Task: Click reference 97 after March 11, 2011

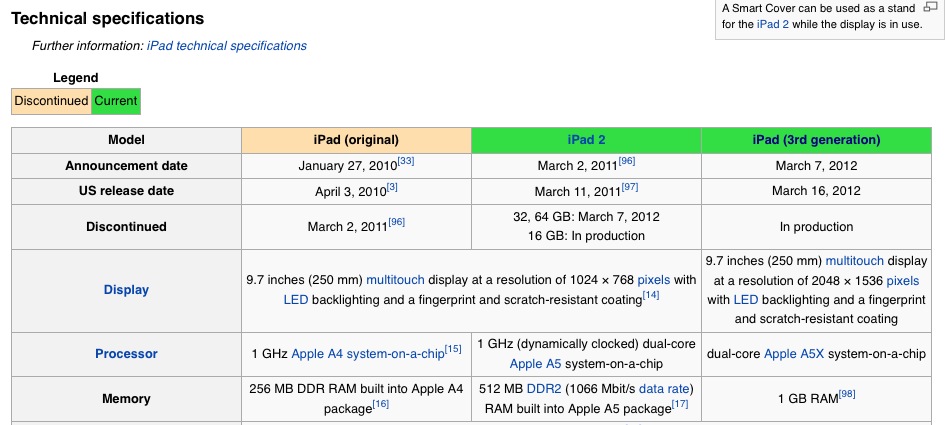Action: (x=630, y=187)
